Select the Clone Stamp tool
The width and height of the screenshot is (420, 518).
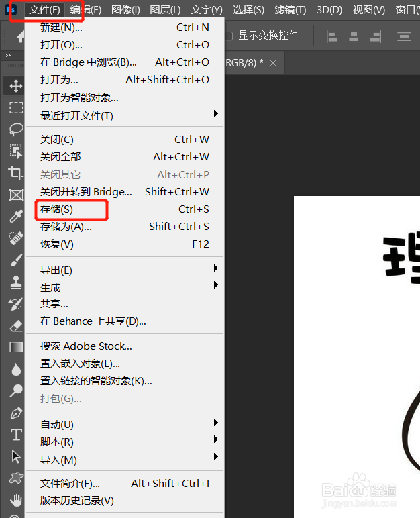click(x=16, y=282)
